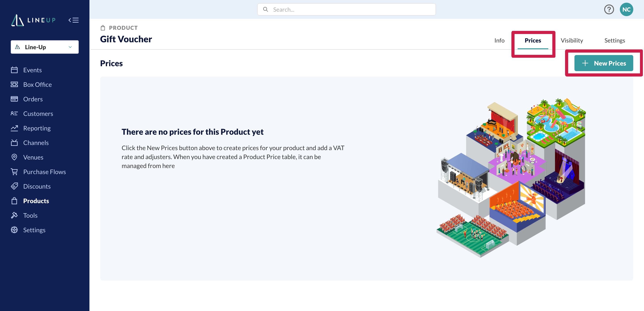Focus the Search input field
This screenshot has height=311, width=644.
(x=346, y=9)
